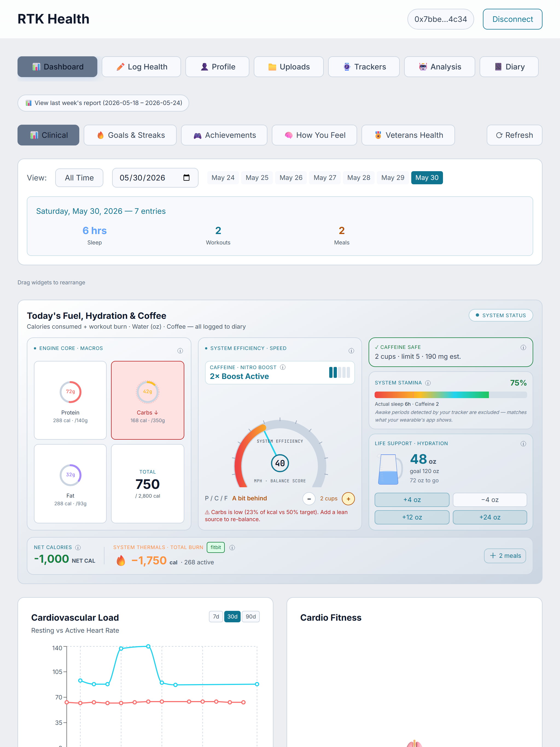The width and height of the screenshot is (560, 747).
Task: Open the Achievements sub-tab
Action: 224,135
